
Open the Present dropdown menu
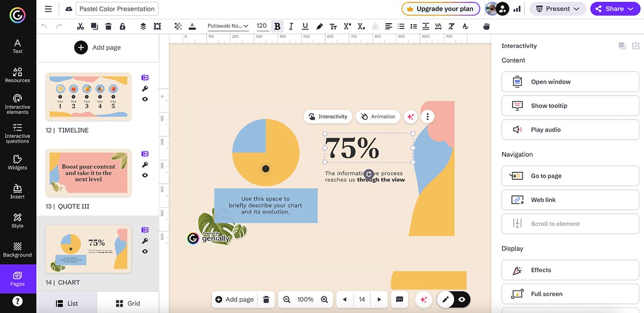(x=558, y=9)
